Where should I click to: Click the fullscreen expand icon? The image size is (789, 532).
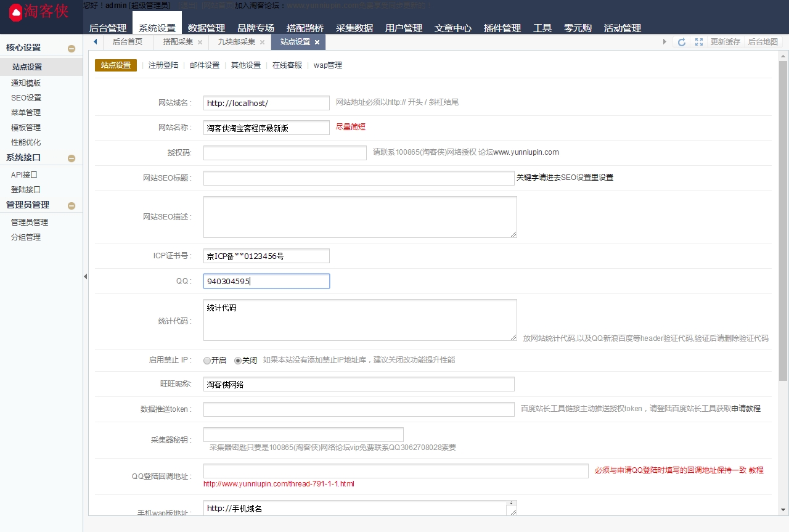click(698, 42)
